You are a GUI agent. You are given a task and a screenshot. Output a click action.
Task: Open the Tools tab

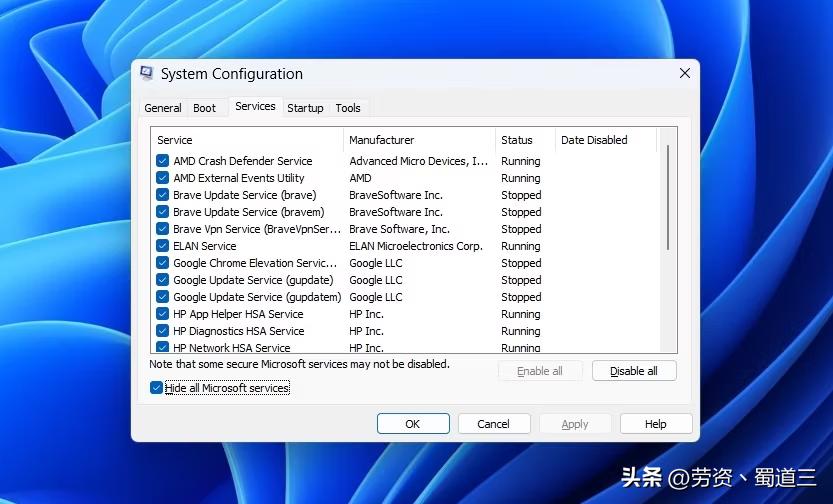click(x=348, y=108)
